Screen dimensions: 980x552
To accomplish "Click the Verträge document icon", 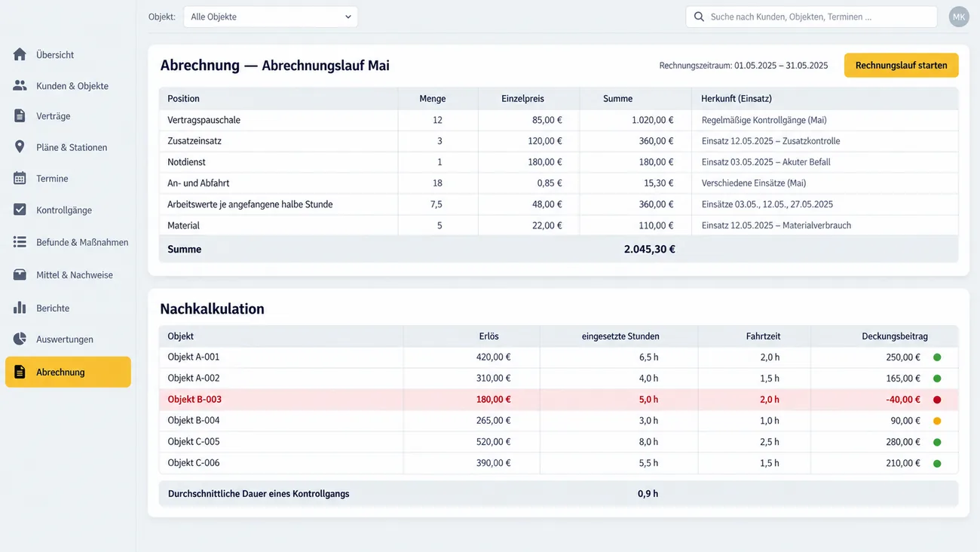I will 20,116.
